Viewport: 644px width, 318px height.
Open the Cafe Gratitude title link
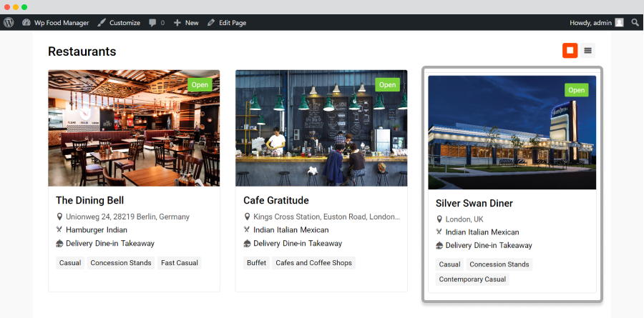tap(276, 200)
